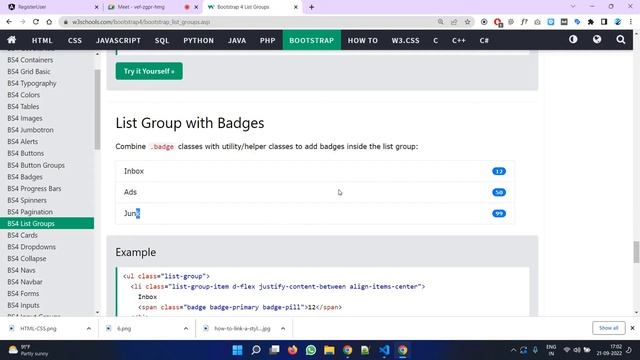Image resolution: width=640 pixels, height=360 pixels.
Task: Expand 6.png download options chevron
Action: tap(186, 328)
